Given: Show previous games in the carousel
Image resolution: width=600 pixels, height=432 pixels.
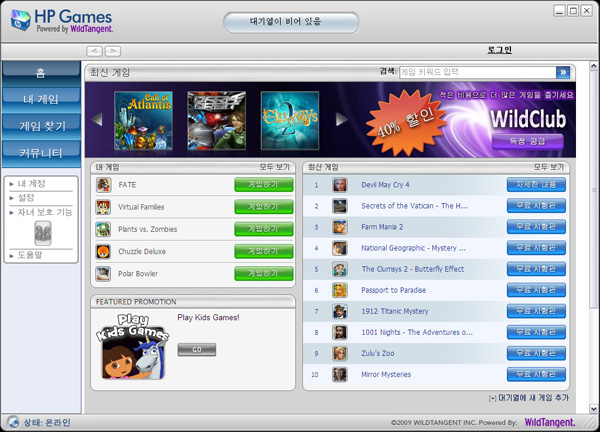Looking at the screenshot, I should point(97,119).
